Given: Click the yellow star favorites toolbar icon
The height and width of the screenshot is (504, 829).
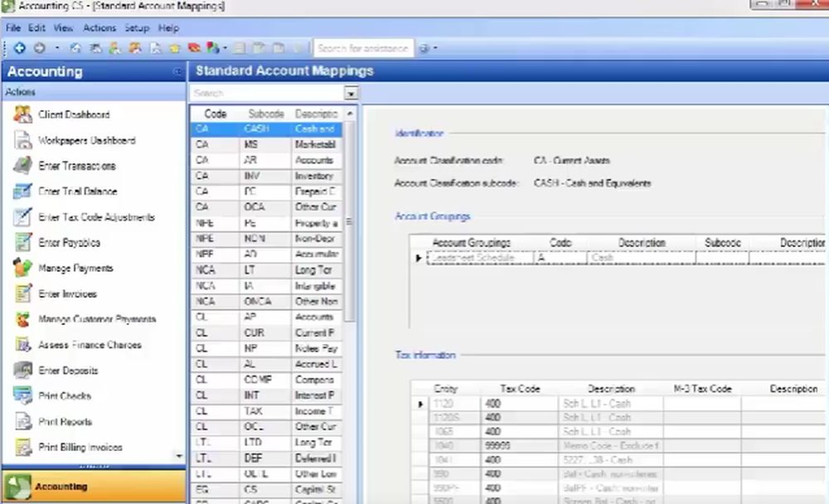Looking at the screenshot, I should (x=175, y=48).
